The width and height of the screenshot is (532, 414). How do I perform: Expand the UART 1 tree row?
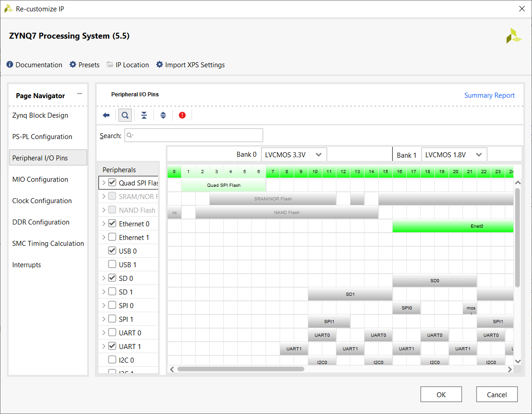click(104, 346)
